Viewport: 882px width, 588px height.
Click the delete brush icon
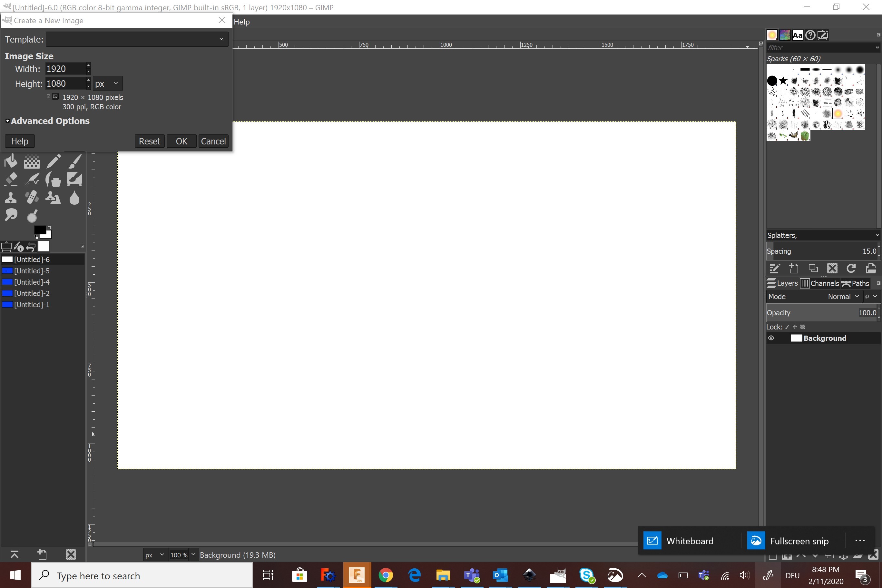[x=832, y=269]
